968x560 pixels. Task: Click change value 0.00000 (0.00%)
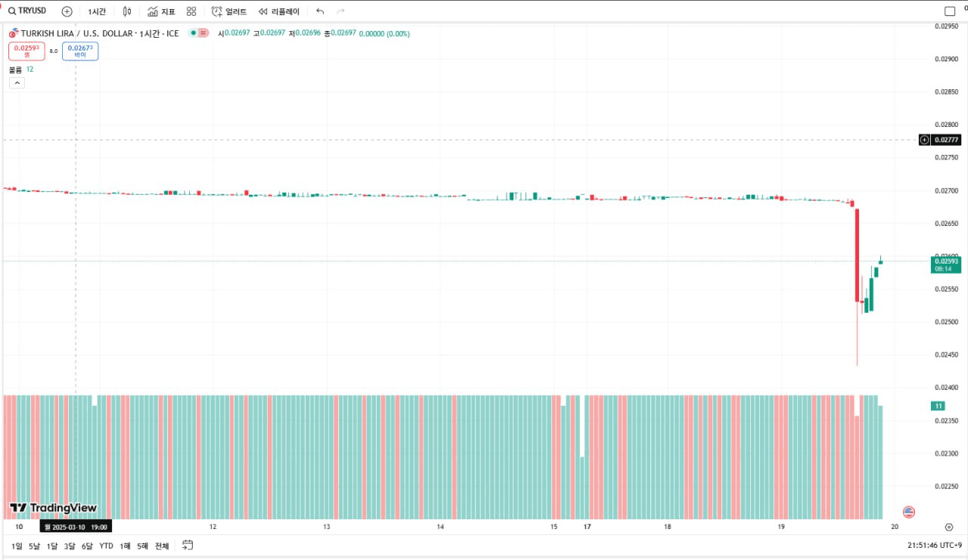384,33
